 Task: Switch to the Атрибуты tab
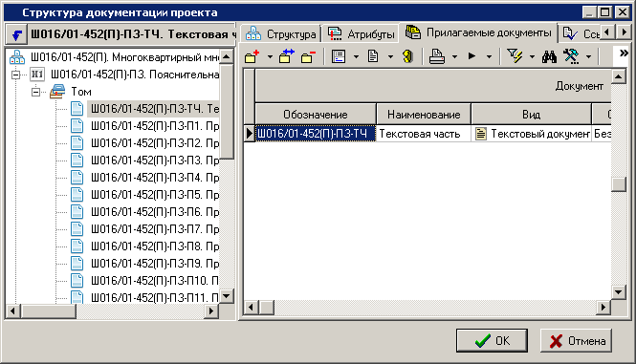[361, 34]
